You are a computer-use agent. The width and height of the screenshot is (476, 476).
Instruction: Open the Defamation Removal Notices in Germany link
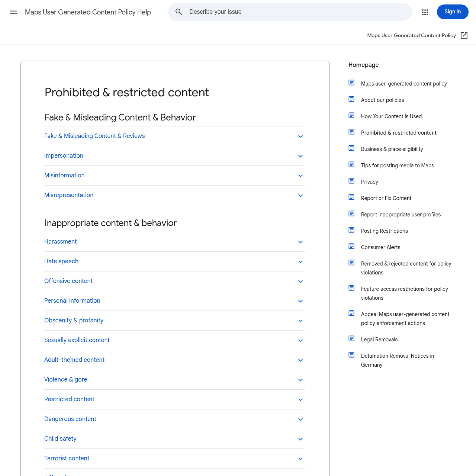pyautogui.click(x=397, y=360)
